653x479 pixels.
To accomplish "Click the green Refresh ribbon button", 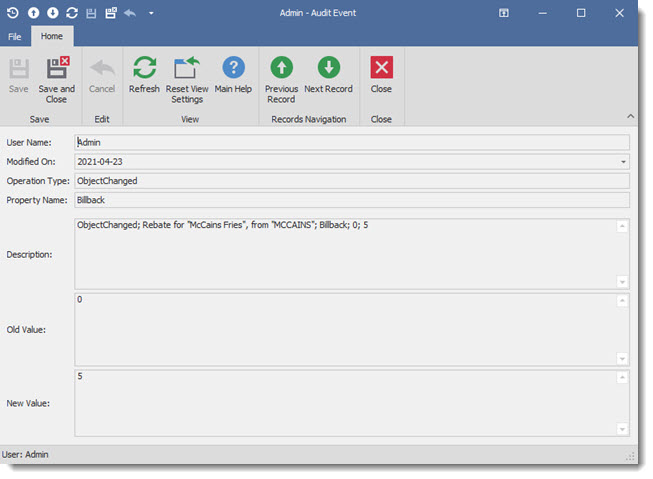I will pos(144,75).
